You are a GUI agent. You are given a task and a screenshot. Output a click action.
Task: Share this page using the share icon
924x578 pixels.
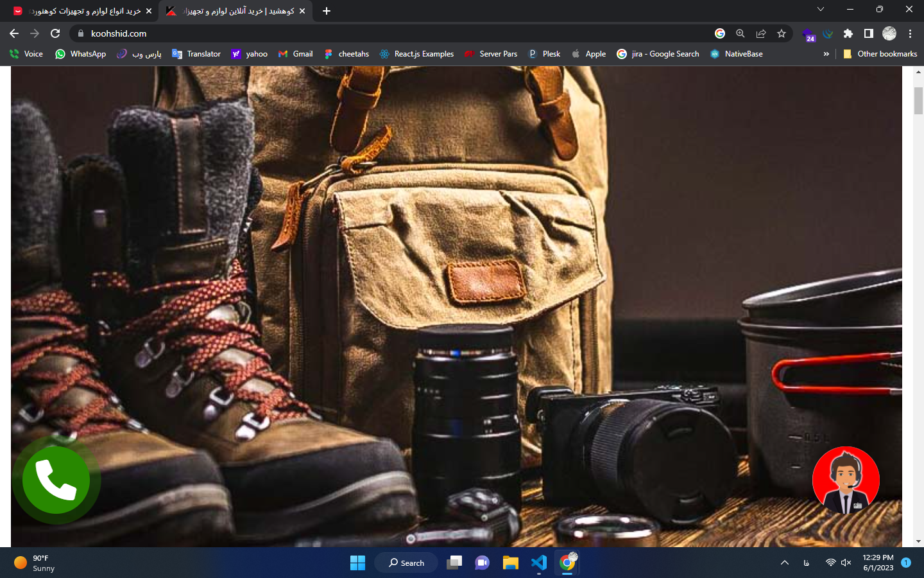pyautogui.click(x=760, y=33)
